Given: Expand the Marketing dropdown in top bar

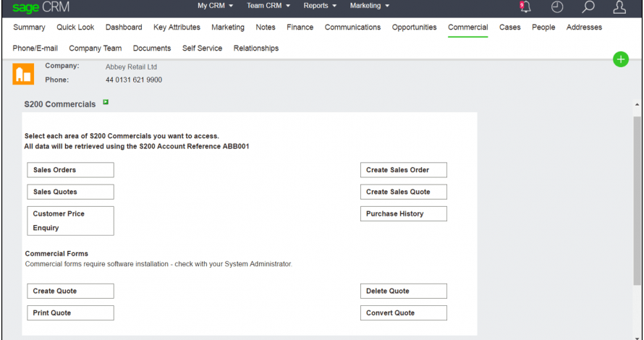Looking at the screenshot, I should (x=369, y=6).
